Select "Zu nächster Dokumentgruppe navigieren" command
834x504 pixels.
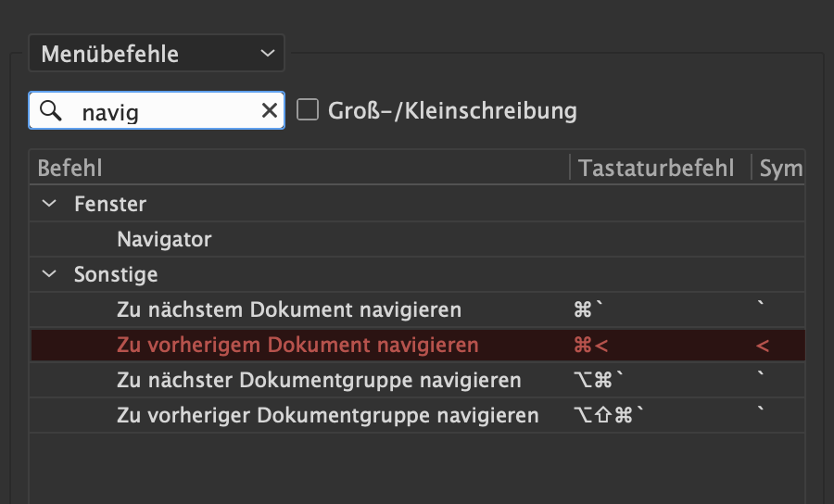pos(319,381)
